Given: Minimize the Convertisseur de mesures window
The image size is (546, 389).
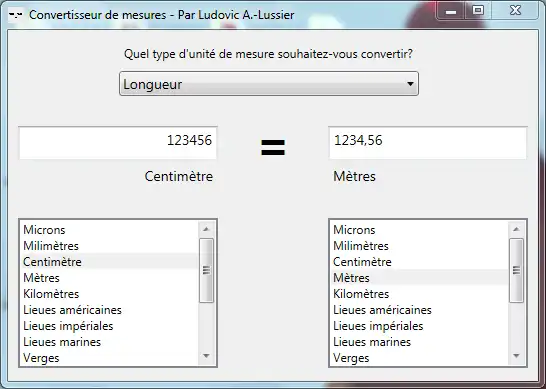Looking at the screenshot, I should [x=451, y=11].
